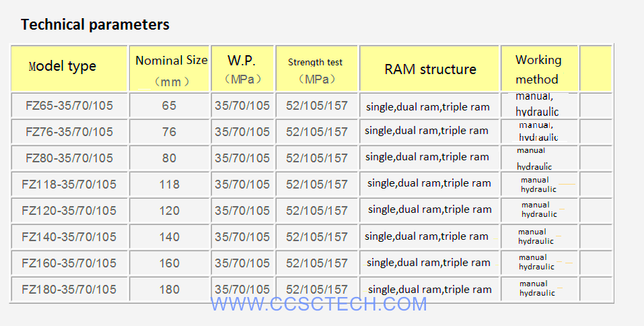Click the FZ140-35/70/105 model cell

point(69,237)
